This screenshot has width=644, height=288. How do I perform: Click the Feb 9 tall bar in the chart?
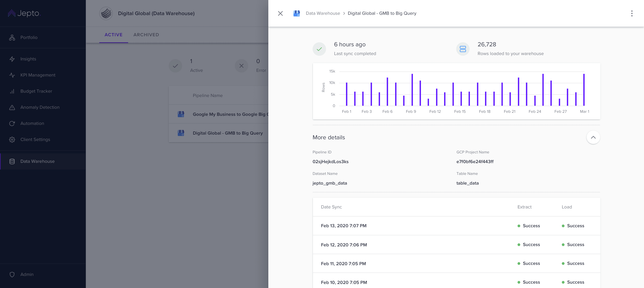pos(412,90)
